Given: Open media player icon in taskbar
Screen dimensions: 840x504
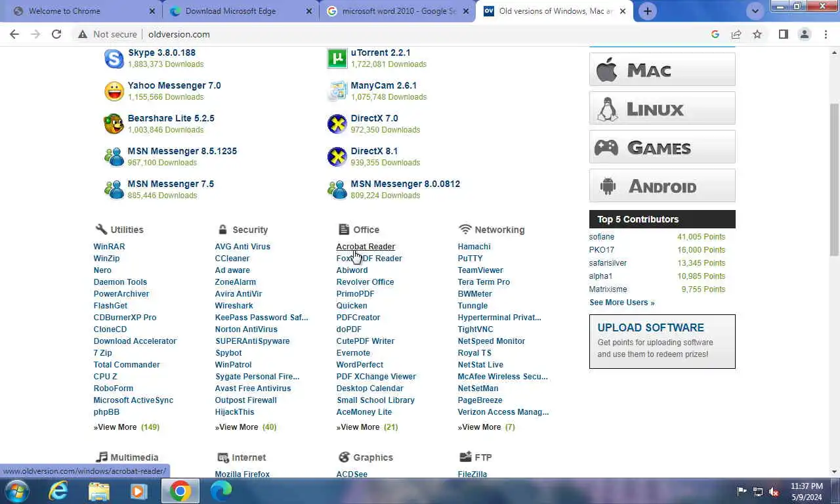Looking at the screenshot, I should 138,491.
